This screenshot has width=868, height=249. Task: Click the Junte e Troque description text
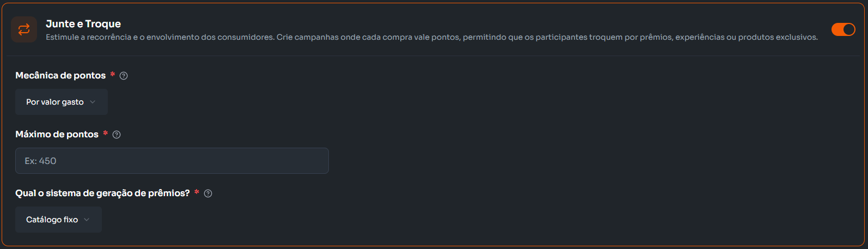click(x=431, y=38)
